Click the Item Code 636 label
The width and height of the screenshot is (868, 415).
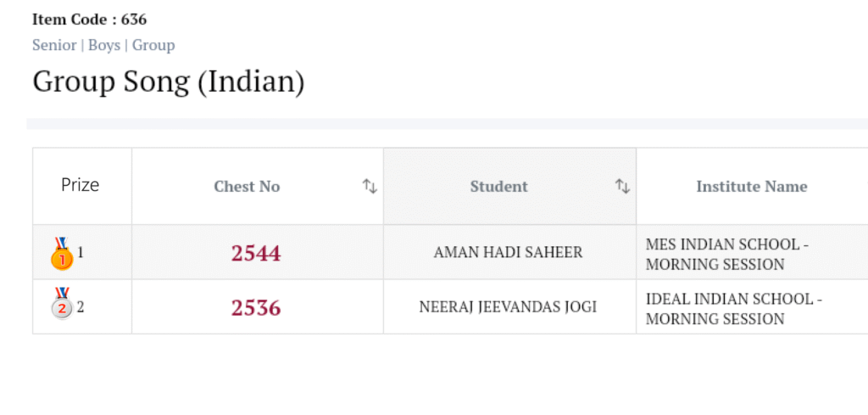click(89, 20)
